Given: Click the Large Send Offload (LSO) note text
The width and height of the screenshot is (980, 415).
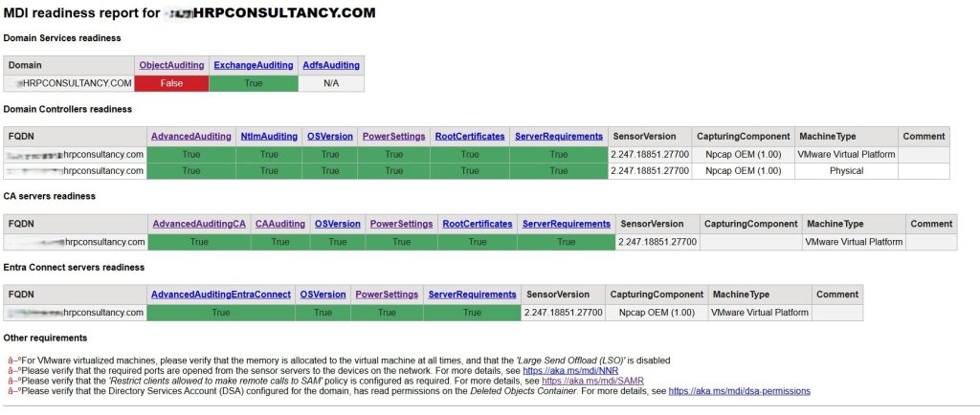Looking at the screenshot, I should click(x=571, y=360).
